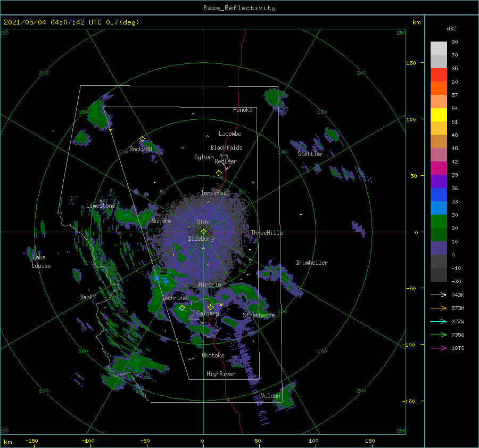This screenshot has height=448, width=479.
Task: Click the green 30 dBZ color swatch
Action: tap(439, 222)
